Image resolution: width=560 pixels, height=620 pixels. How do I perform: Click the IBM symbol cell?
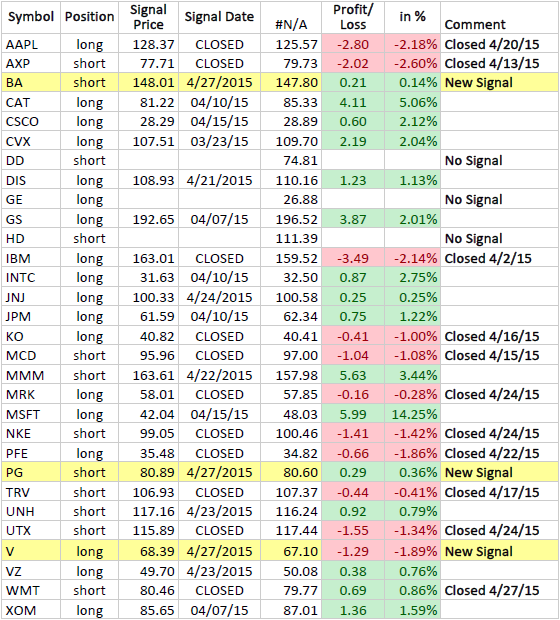click(x=31, y=258)
